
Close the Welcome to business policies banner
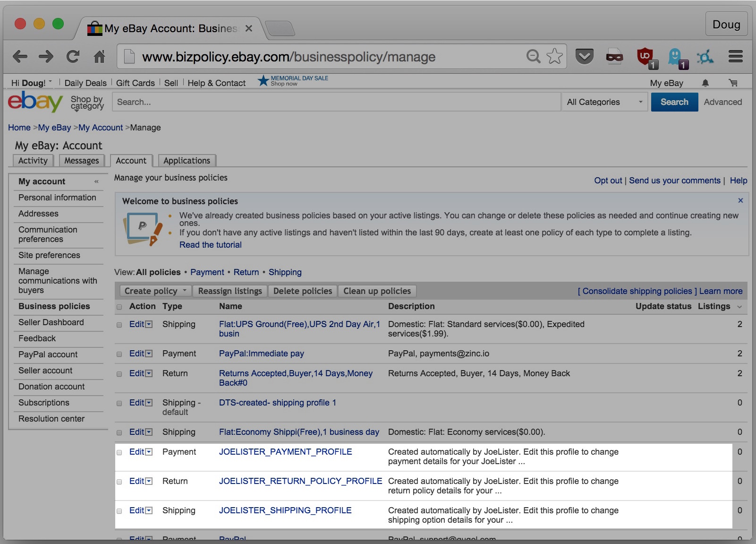740,200
